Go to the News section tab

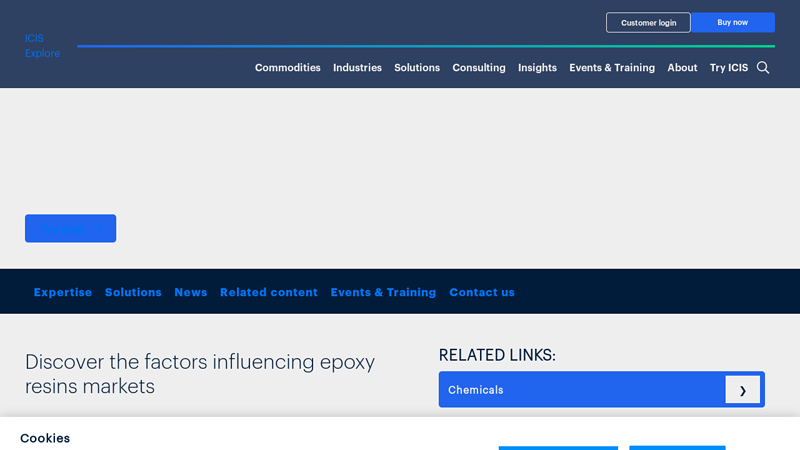coord(190,292)
